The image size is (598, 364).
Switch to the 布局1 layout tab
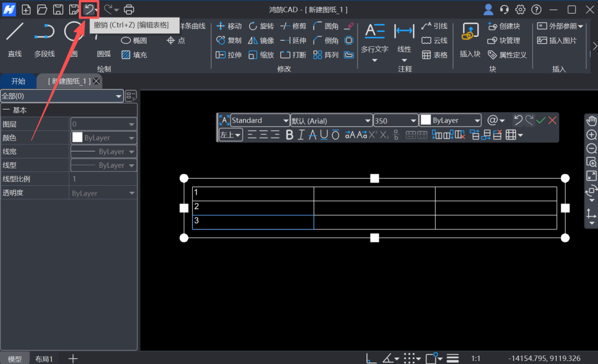tap(44, 358)
